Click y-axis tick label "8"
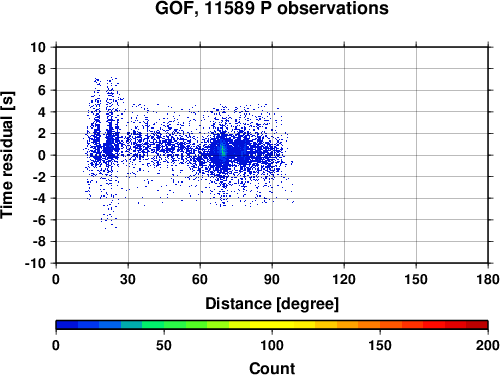500x375 pixels. [x=42, y=69]
